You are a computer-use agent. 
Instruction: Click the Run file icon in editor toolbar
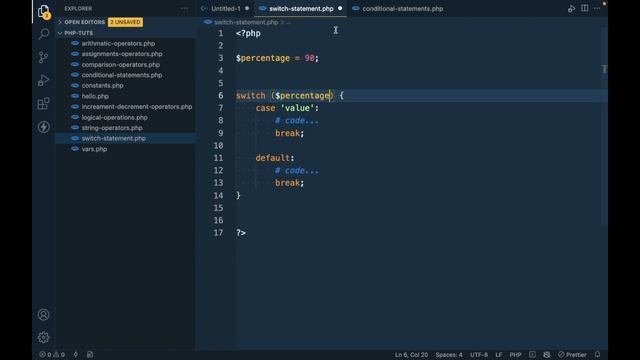pyautogui.click(x=571, y=9)
